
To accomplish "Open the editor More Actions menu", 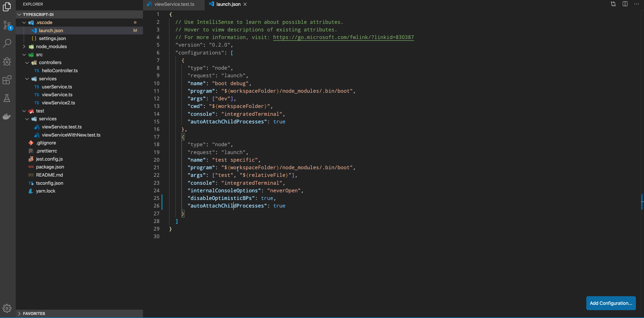I will 637,4.
